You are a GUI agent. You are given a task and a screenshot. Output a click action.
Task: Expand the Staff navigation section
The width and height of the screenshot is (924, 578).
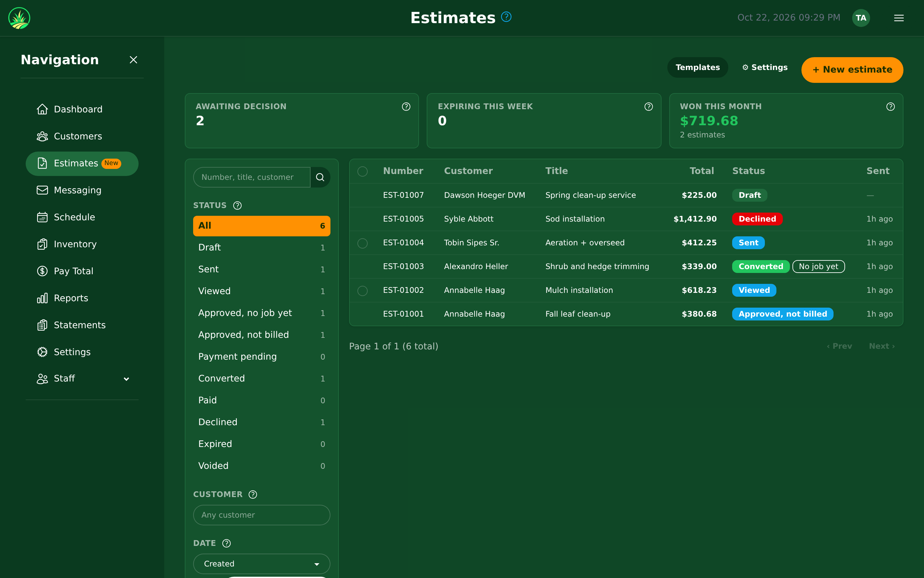coord(82,379)
